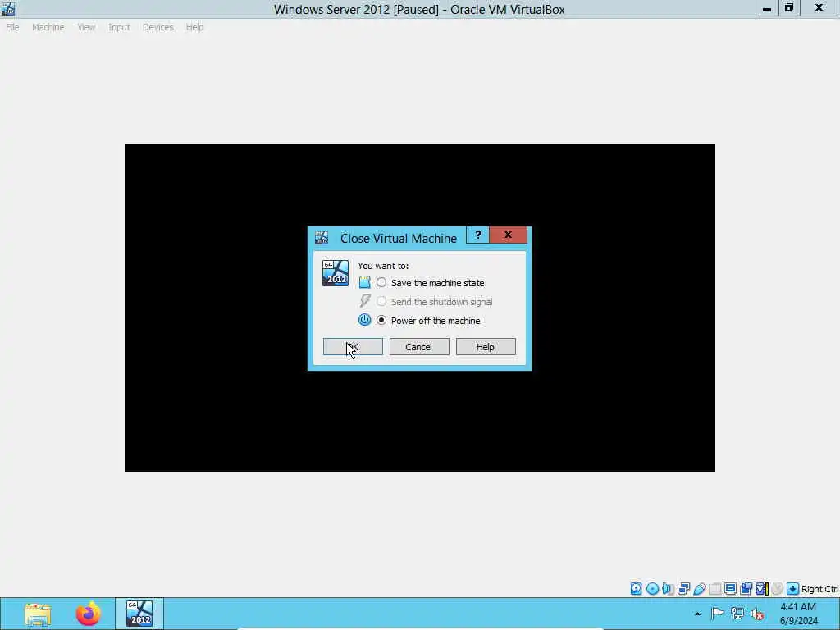This screenshot has width=840, height=630.
Task: Open Help from the dialog buttons
Action: [486, 347]
